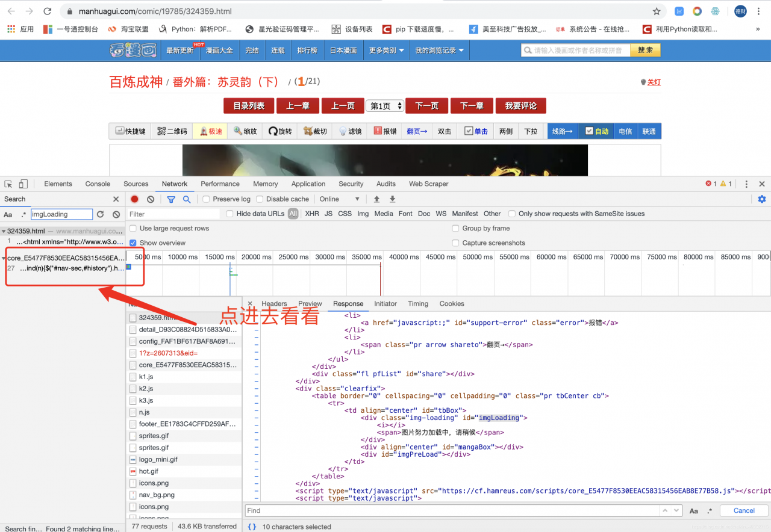Screen dimensions: 771x532
Task: Click the 下一章 next chapter button
Action: [x=472, y=106]
